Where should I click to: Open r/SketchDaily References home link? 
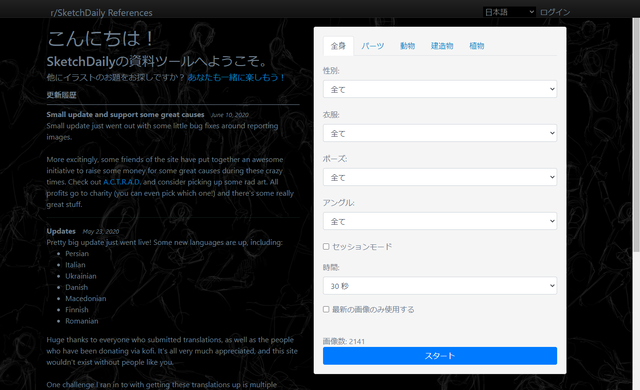[x=101, y=13]
